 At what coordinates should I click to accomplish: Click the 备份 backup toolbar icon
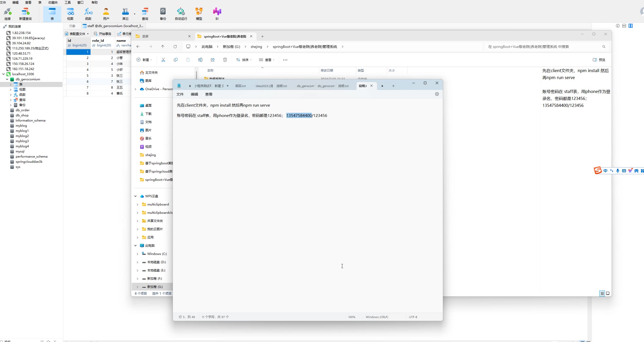pyautogui.click(x=163, y=14)
